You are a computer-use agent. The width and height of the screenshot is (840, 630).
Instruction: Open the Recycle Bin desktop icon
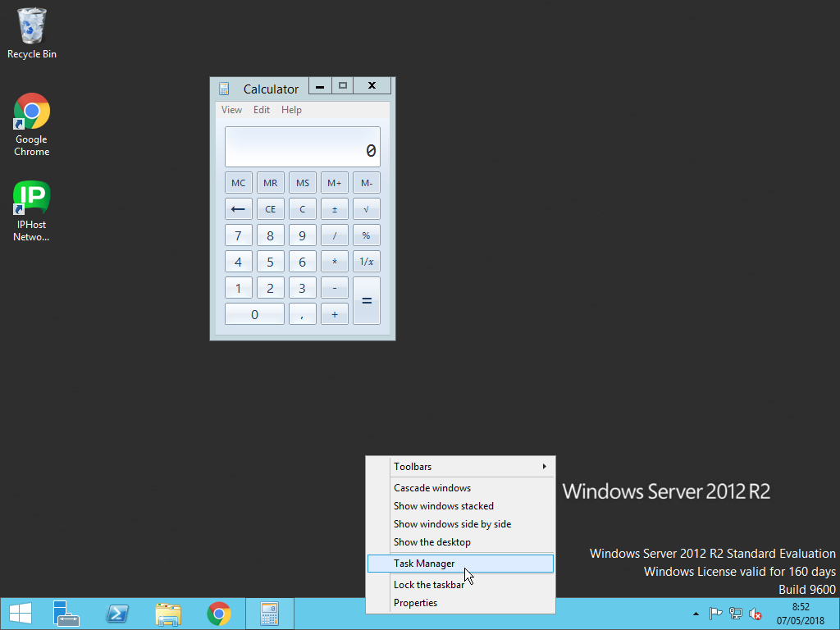click(x=32, y=33)
